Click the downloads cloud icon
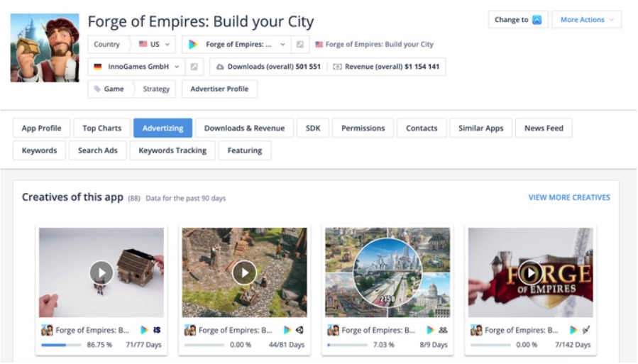 click(220, 67)
